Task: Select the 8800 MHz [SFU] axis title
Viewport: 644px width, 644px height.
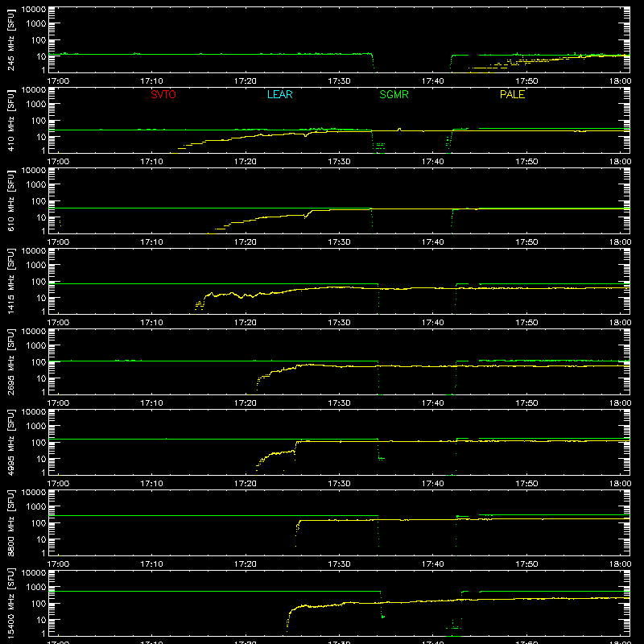Action: click(x=11, y=522)
